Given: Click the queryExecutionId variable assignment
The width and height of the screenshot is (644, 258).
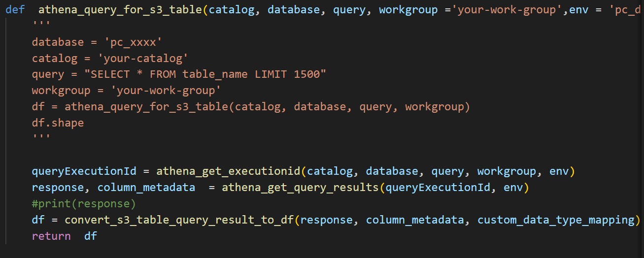Looking at the screenshot, I should point(84,171).
